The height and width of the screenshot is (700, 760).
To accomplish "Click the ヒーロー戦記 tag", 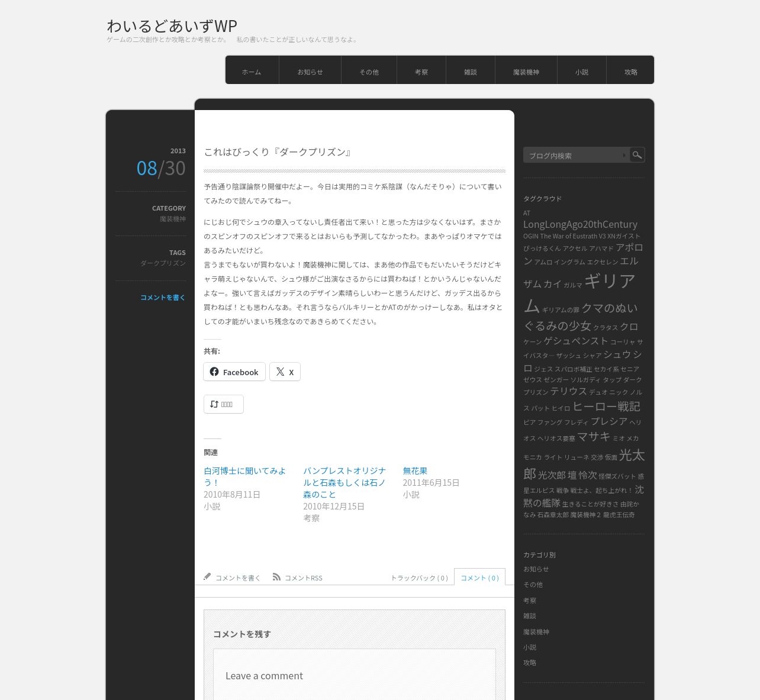I will (606, 406).
